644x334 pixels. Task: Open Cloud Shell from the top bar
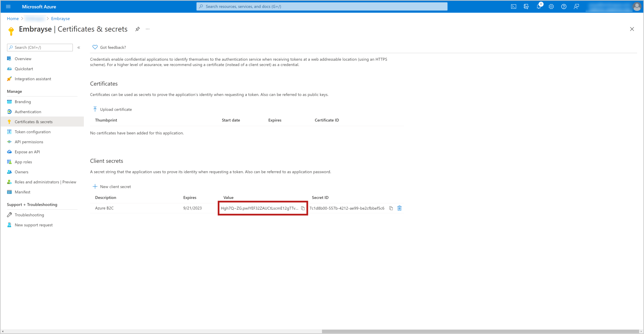click(514, 7)
